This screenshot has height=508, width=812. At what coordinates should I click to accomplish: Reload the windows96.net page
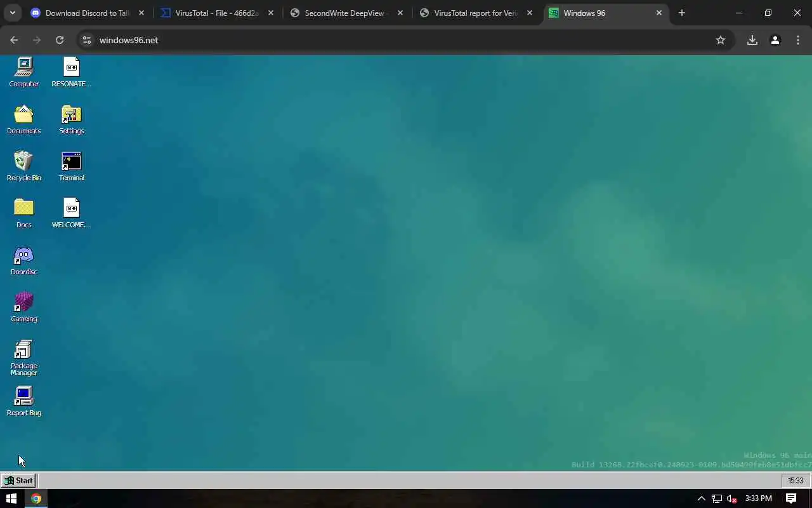tap(60, 40)
